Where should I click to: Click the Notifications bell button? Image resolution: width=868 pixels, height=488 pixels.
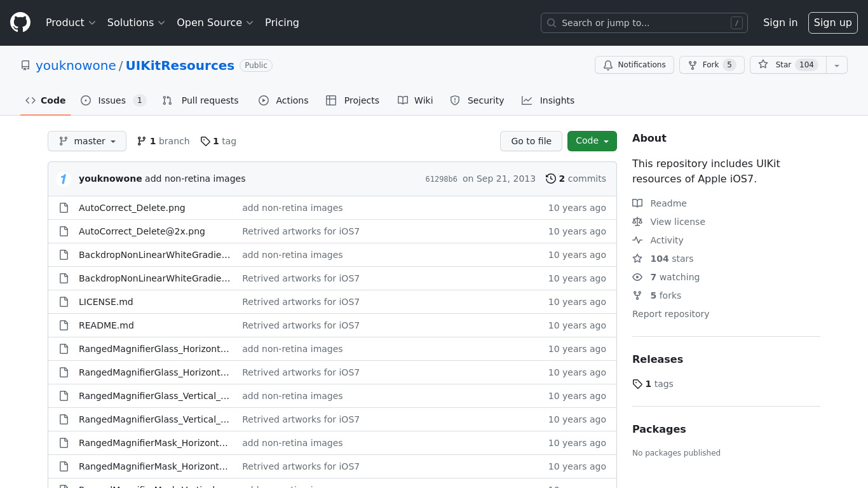(x=634, y=65)
